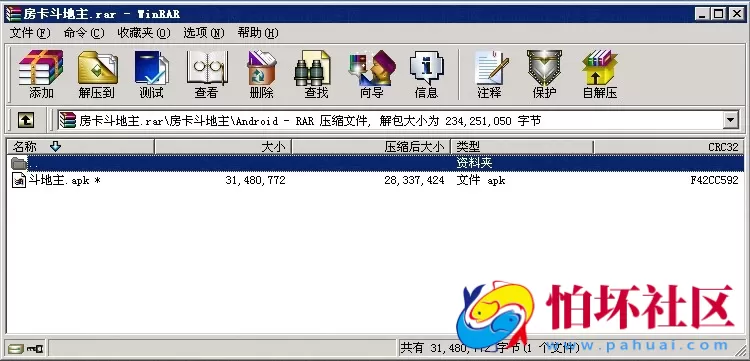
Task: Open the 帮助(H) menu
Action: pyautogui.click(x=258, y=33)
